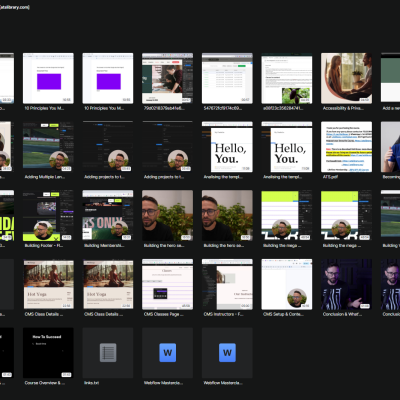The width and height of the screenshot is (400, 400).
Task: Open the spreadsheet video thumbnail named 5476726f9174c69
Action: pyautogui.click(x=227, y=78)
